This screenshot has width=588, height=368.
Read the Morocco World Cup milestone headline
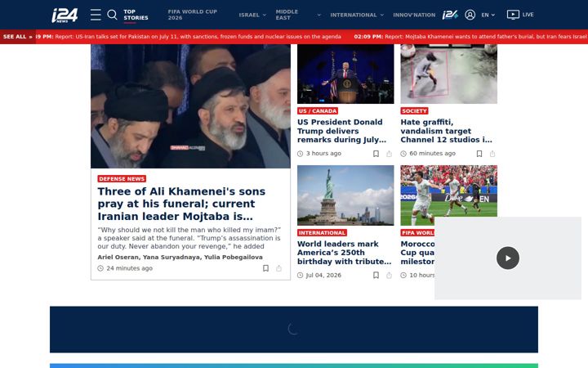coord(417,253)
